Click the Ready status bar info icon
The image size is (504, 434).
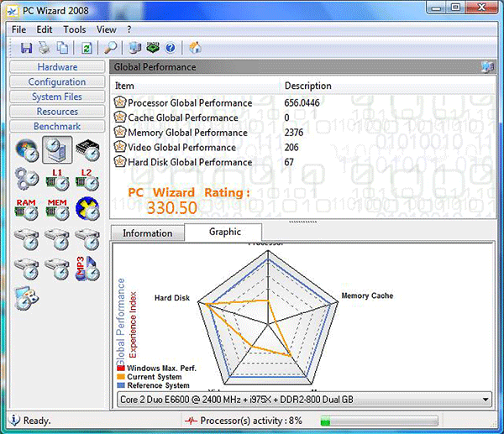[x=13, y=420]
